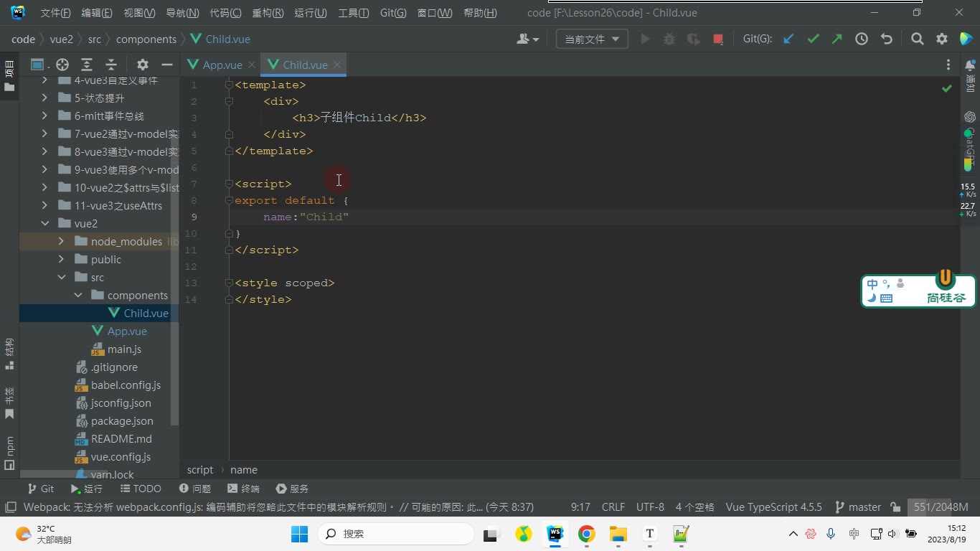The image size is (980, 551).
Task: Open the run configuration 当前文件 dropdown
Action: pyautogui.click(x=593, y=39)
